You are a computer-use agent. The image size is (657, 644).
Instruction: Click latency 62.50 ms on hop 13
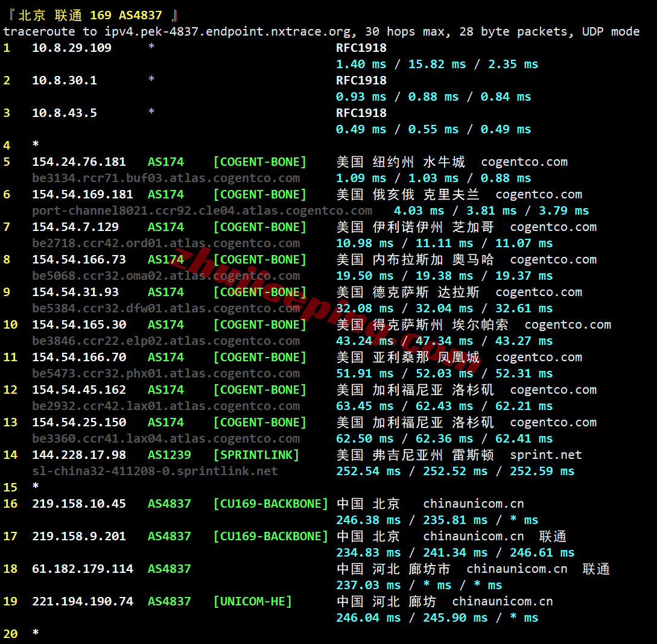coord(364,439)
